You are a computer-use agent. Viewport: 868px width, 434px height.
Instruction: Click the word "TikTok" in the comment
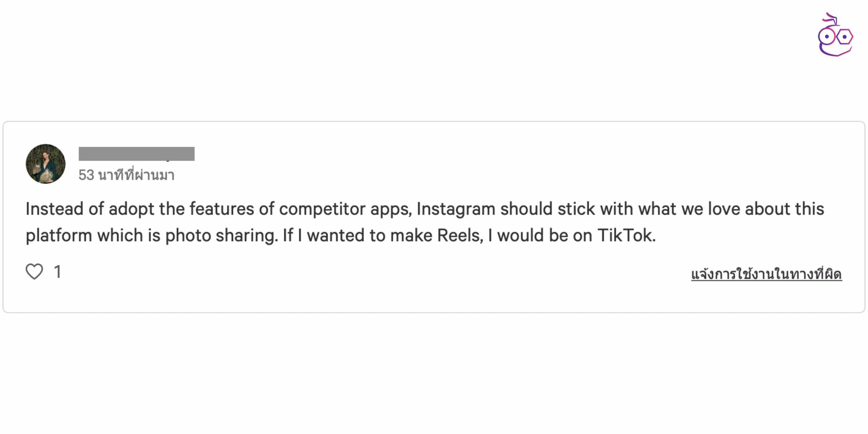[x=626, y=235]
